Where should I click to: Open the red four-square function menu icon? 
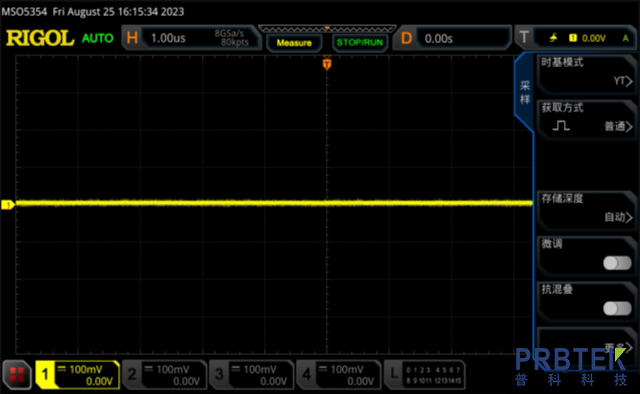tap(17, 374)
